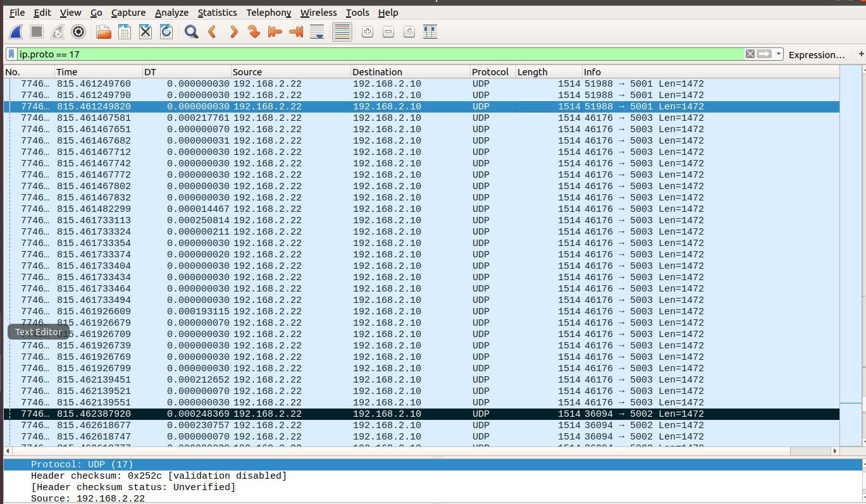
Task: Open the Go menu
Action: click(x=96, y=13)
